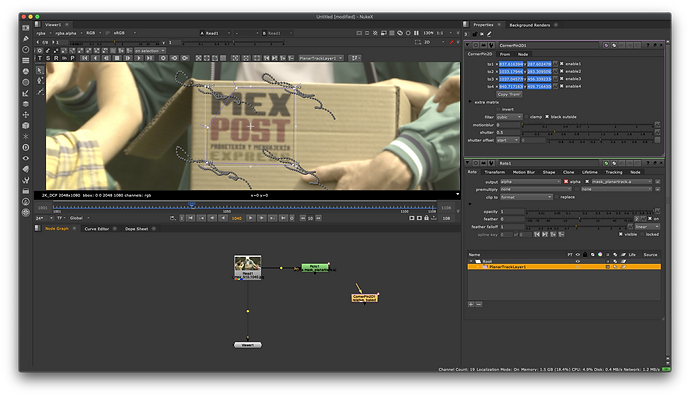Screen dimensions: 690x397
Task: Open the 3D nodes cube icon
Action: pyautogui.click(x=26, y=125)
